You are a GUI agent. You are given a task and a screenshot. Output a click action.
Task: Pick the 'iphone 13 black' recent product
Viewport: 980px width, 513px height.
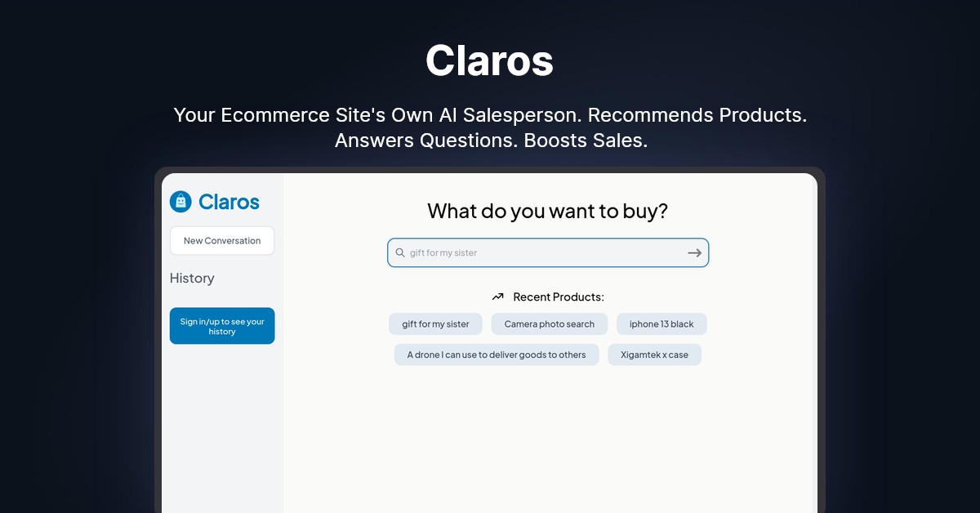pos(661,324)
